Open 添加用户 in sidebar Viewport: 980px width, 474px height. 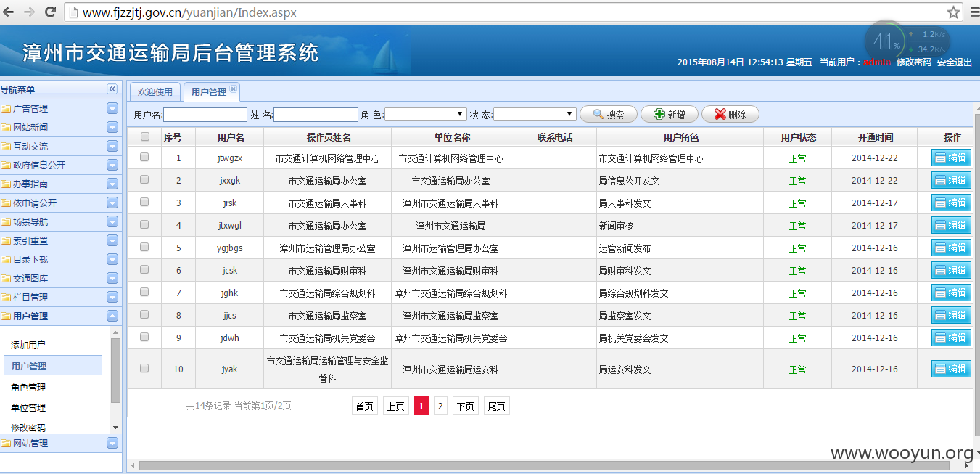[29, 345]
